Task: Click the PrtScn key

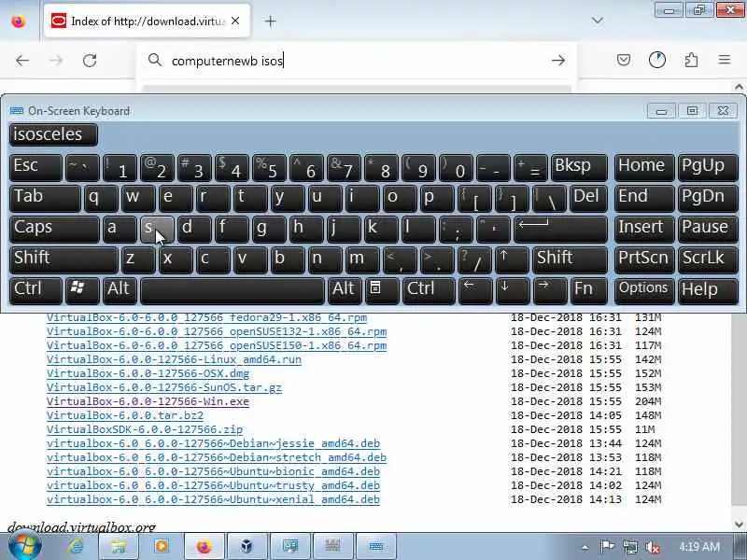Action: [644, 259]
